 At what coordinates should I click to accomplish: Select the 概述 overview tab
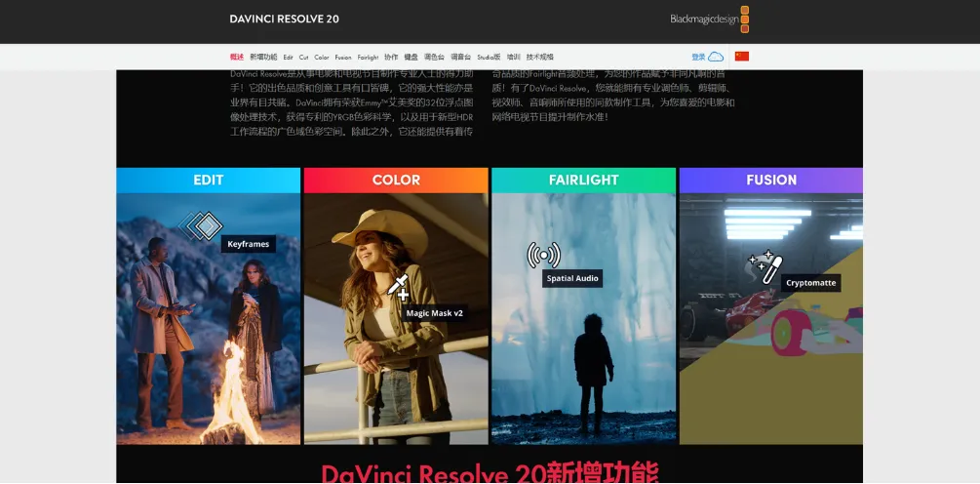click(237, 57)
